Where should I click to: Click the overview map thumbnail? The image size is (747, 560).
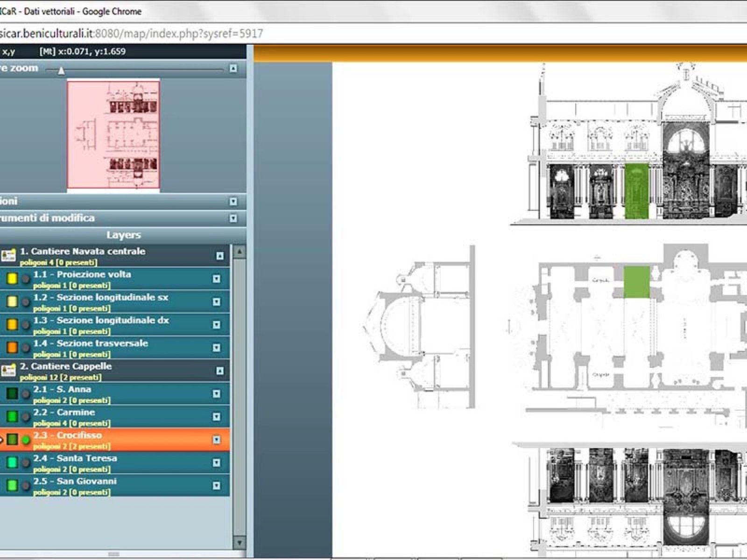[113, 135]
